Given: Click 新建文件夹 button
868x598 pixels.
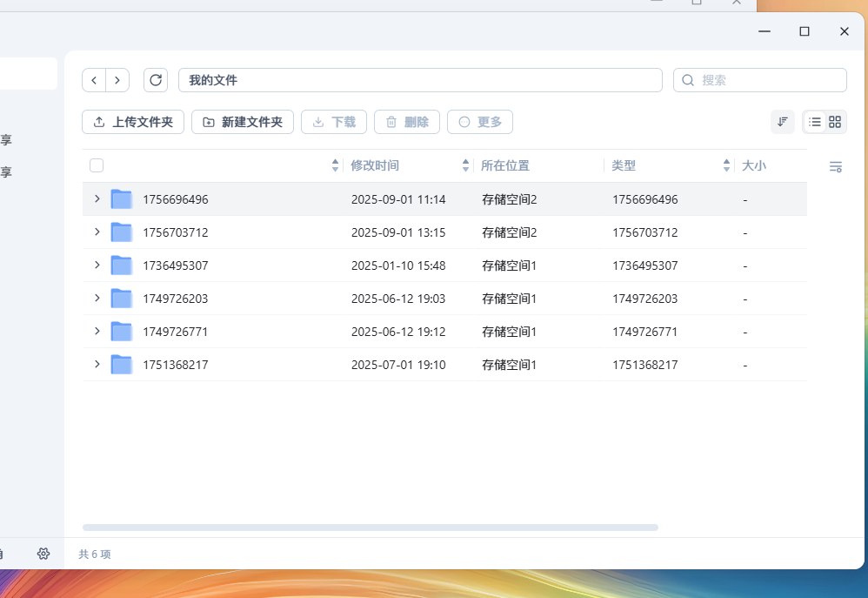Looking at the screenshot, I should coord(243,122).
